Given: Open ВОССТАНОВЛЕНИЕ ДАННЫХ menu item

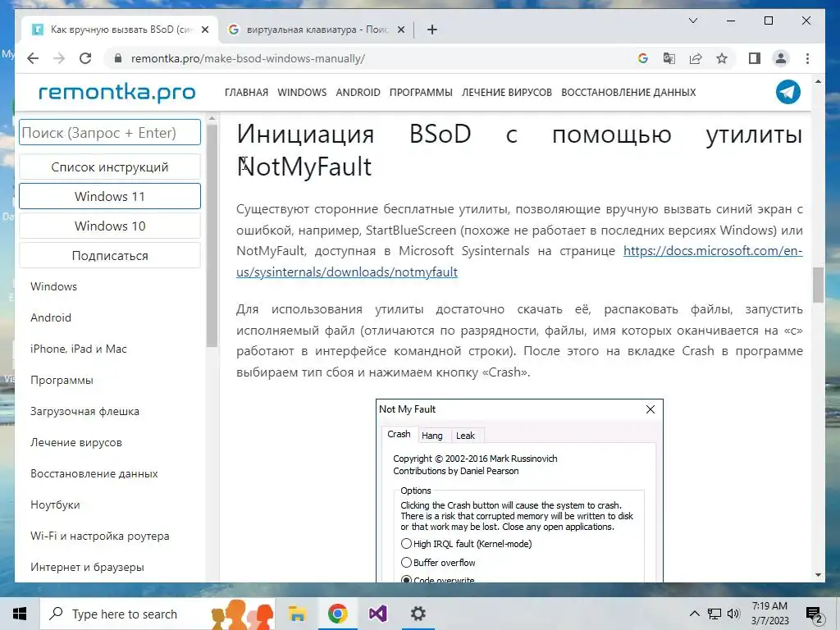Looking at the screenshot, I should pos(628,92).
